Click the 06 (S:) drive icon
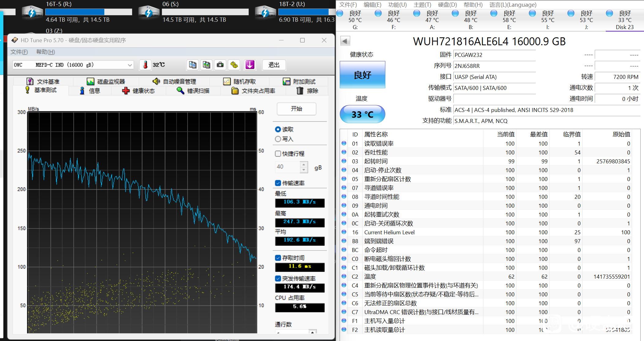644x341 pixels. [x=148, y=12]
